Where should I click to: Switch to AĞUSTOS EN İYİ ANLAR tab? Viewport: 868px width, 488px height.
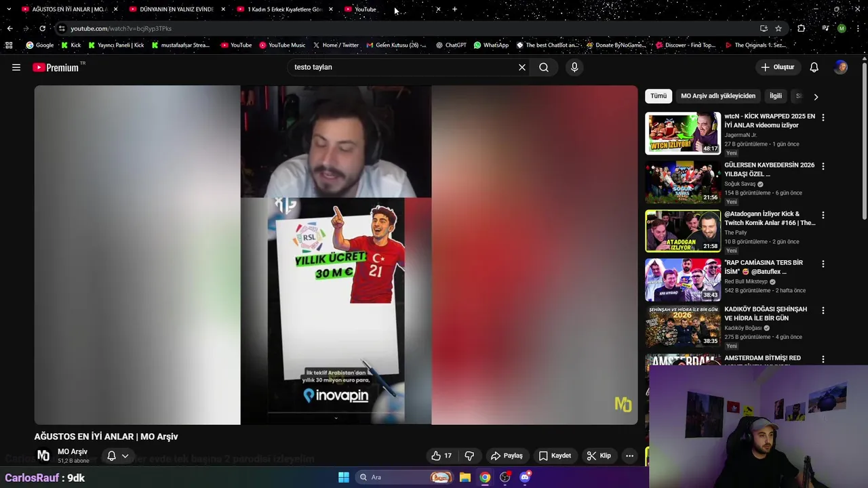tap(70, 9)
